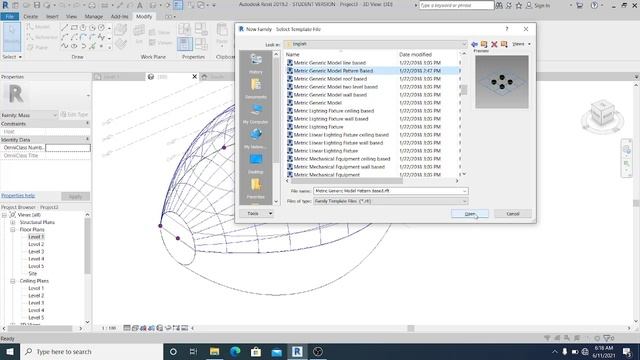Switch to the View ribbon tab
The image size is (640, 360).
coord(71,17)
